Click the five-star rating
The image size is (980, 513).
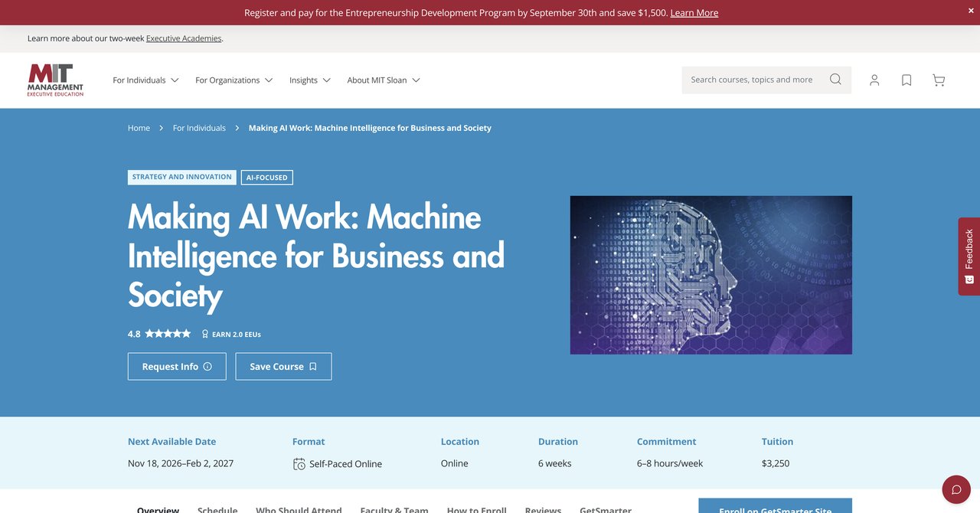pyautogui.click(x=168, y=334)
